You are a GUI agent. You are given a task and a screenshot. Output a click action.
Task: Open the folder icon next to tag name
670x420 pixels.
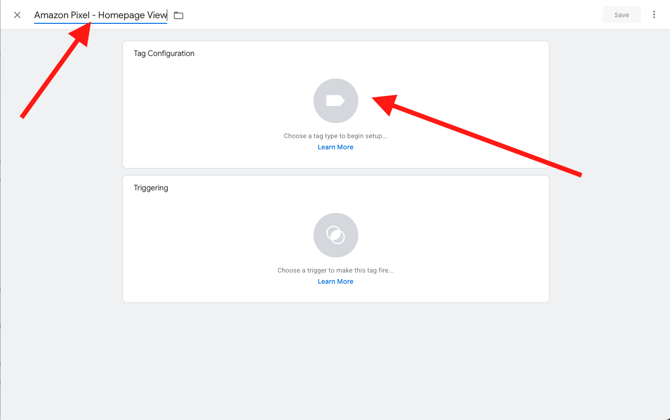pyautogui.click(x=179, y=15)
